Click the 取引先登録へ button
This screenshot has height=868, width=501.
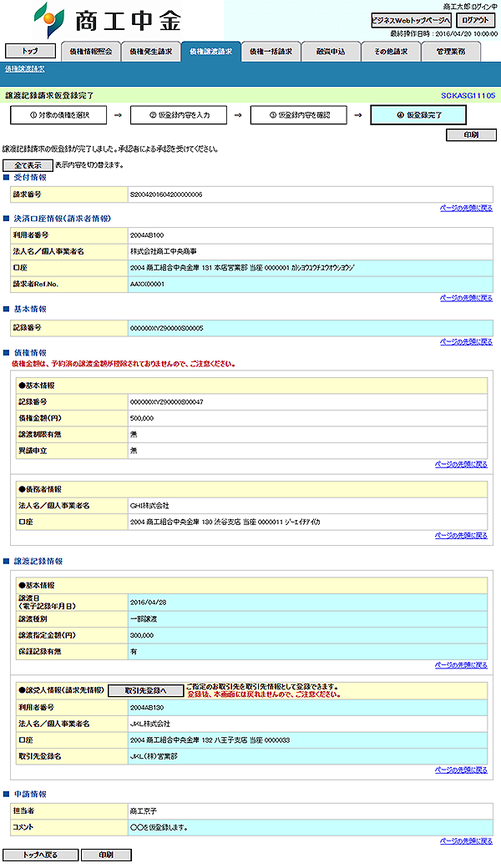click(145, 690)
